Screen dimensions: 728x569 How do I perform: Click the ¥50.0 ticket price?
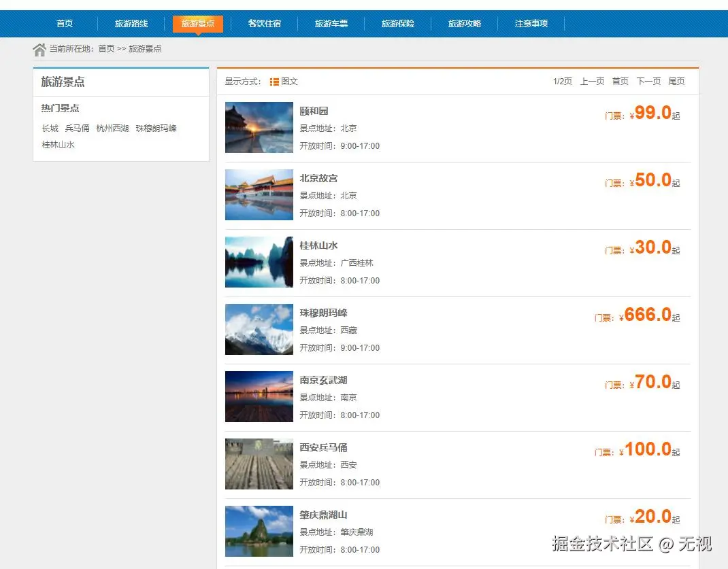pos(651,180)
